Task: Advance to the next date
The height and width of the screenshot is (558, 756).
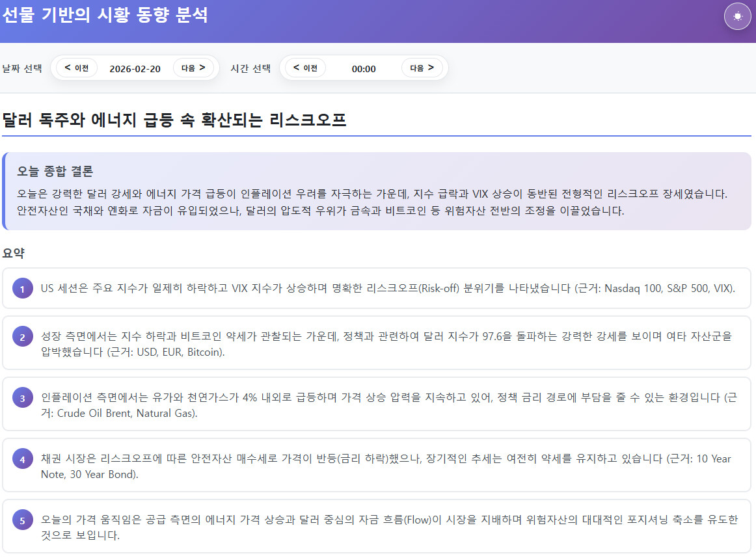Action: pos(193,68)
